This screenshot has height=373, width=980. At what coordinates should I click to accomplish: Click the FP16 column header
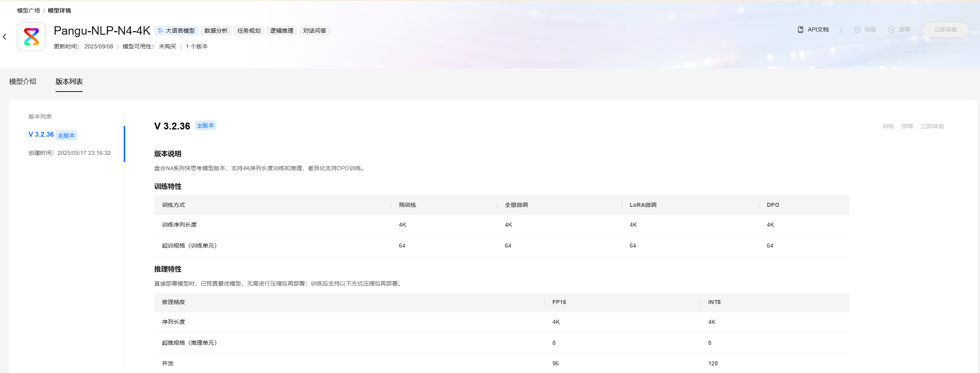[x=559, y=302]
